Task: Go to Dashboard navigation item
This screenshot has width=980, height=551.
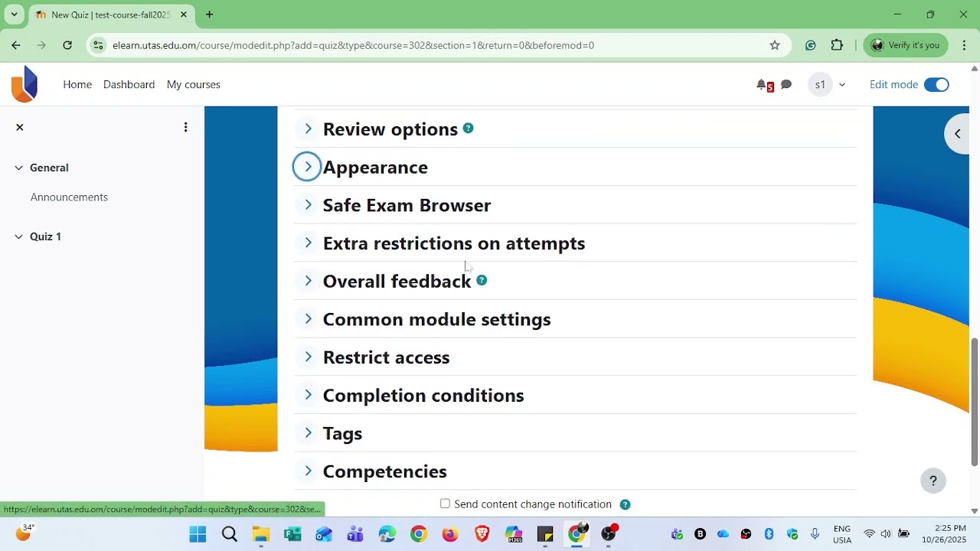Action: [x=129, y=84]
